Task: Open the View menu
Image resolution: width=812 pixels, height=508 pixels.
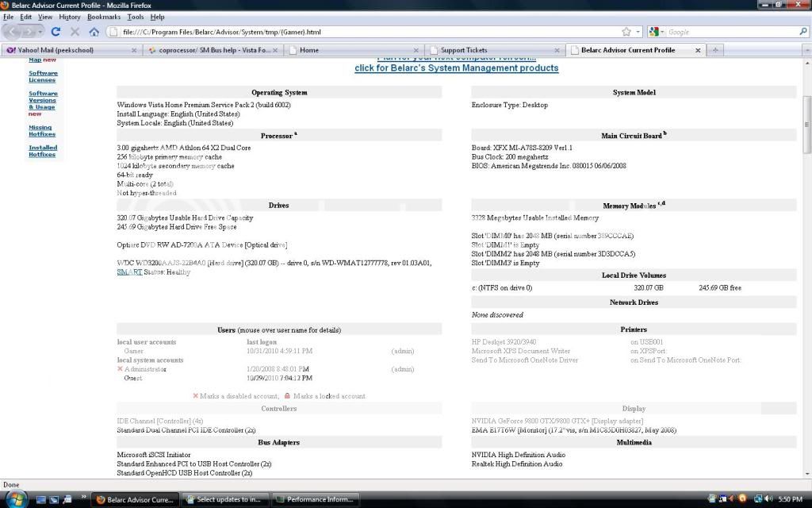Action: tap(45, 17)
